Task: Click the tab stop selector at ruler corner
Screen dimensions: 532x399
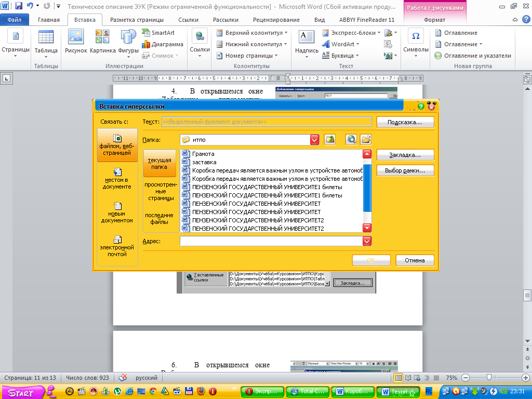Action: (6, 79)
